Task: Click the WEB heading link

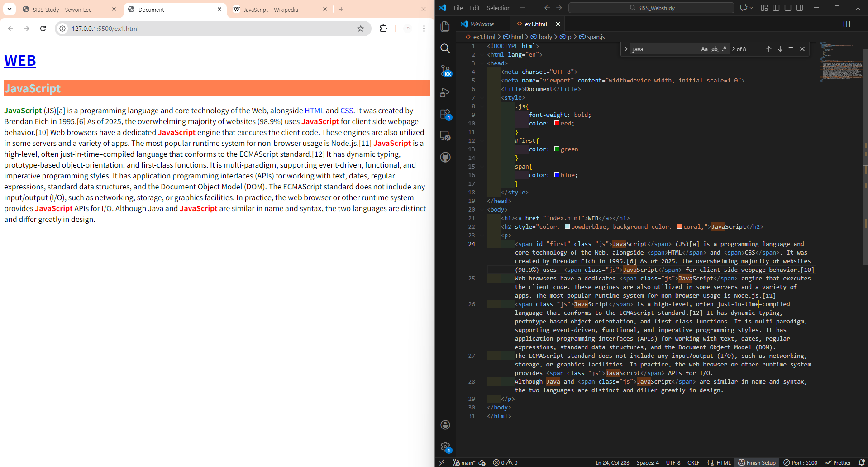Action: 20,61
